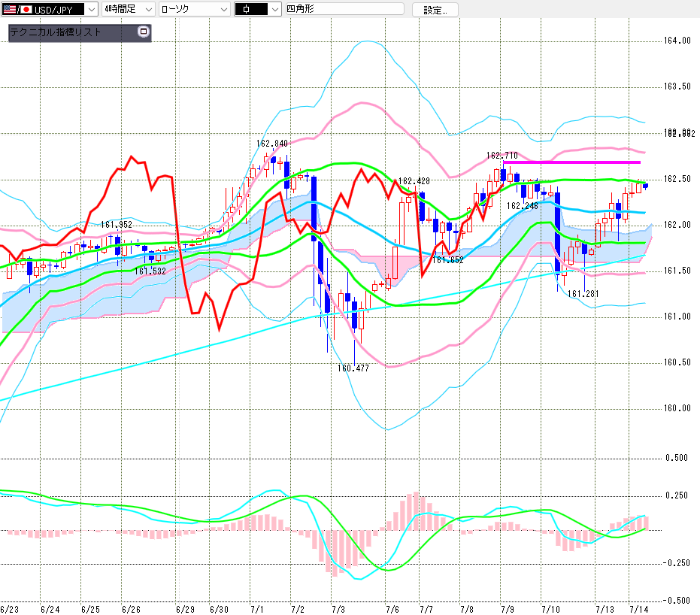The image size is (700, 615).
Task: Click the 7/9 date label
Action: click(507, 609)
